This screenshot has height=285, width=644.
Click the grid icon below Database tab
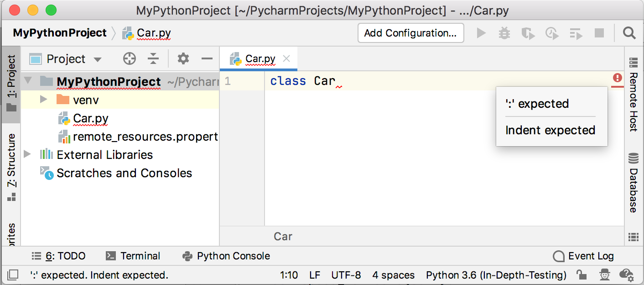(x=633, y=237)
